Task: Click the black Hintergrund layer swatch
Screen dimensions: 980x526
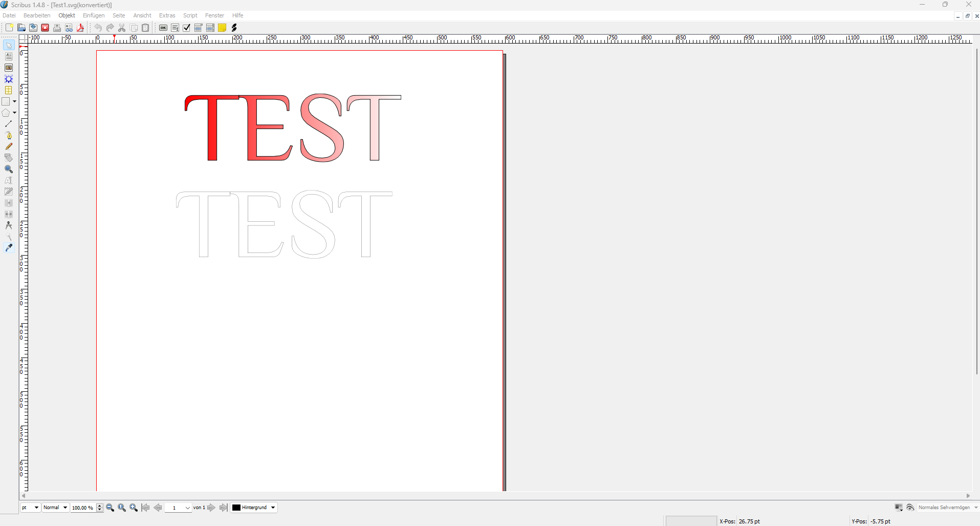Action: click(x=236, y=508)
